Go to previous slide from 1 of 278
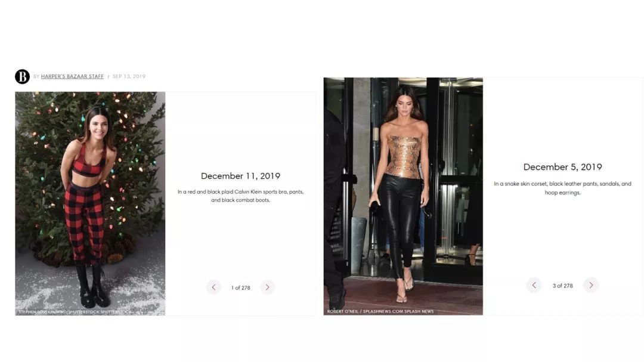644x362 pixels. click(x=213, y=287)
